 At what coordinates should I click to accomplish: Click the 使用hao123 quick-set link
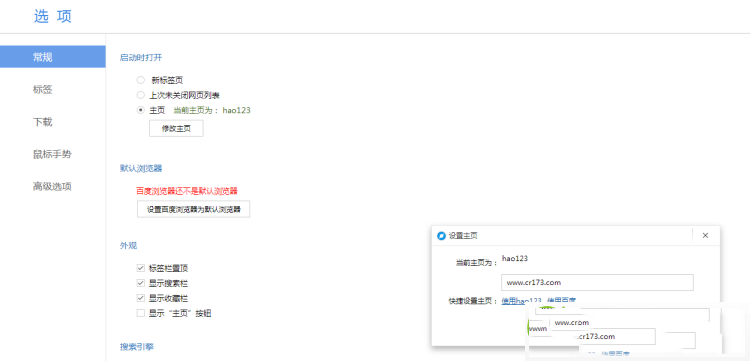[x=521, y=301]
